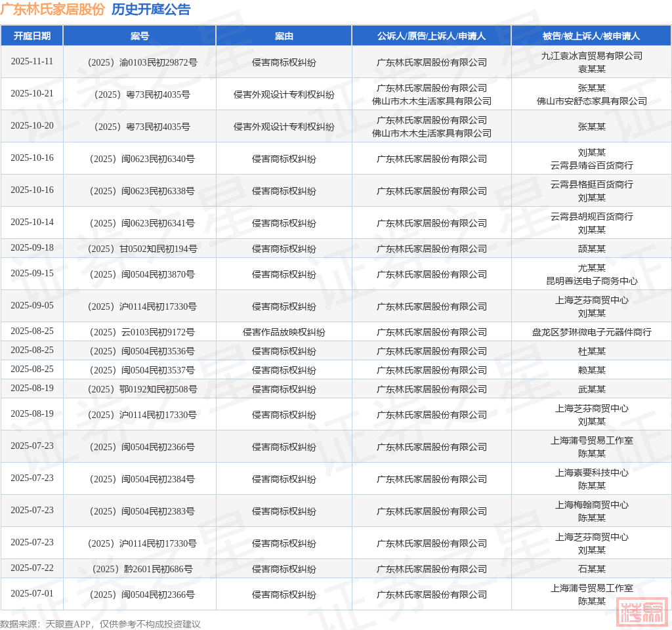Image resolution: width=672 pixels, height=630 pixels.
Task: Open case number (2025)甘0502知民初194号
Action: pyautogui.click(x=140, y=249)
